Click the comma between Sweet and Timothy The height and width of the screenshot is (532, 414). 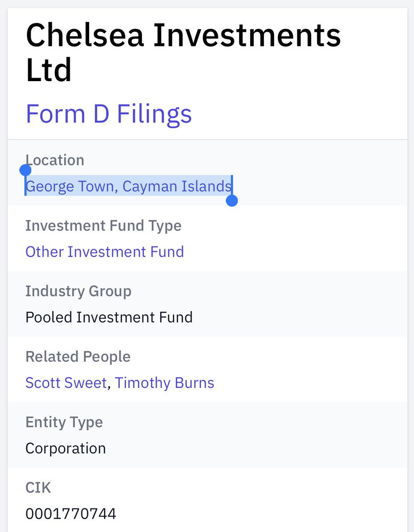point(109,385)
